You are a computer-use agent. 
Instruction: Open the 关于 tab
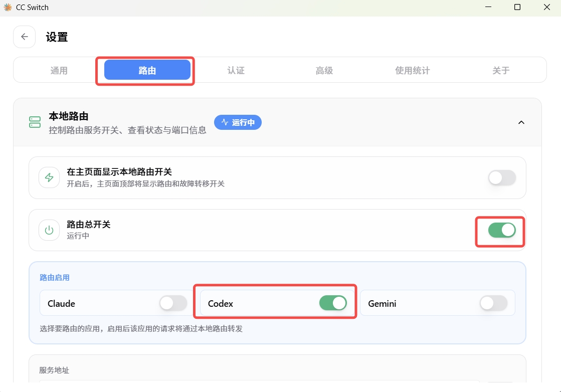click(501, 70)
